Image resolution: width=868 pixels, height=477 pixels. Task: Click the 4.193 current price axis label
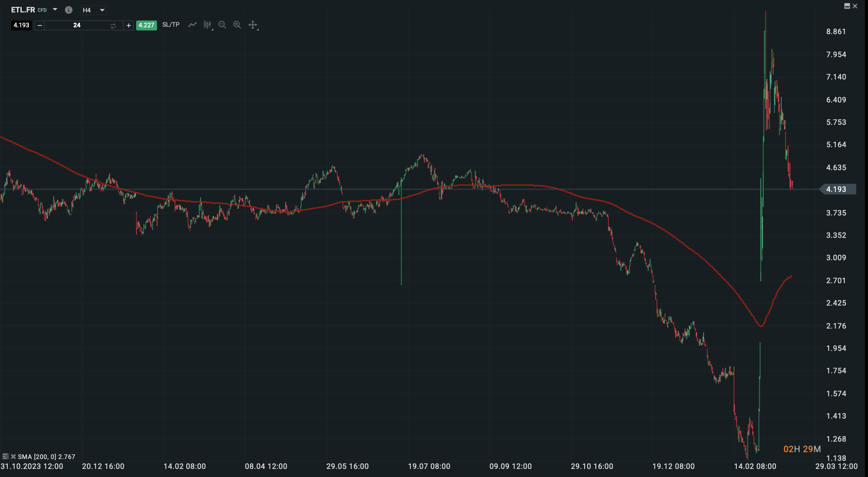pyautogui.click(x=838, y=189)
